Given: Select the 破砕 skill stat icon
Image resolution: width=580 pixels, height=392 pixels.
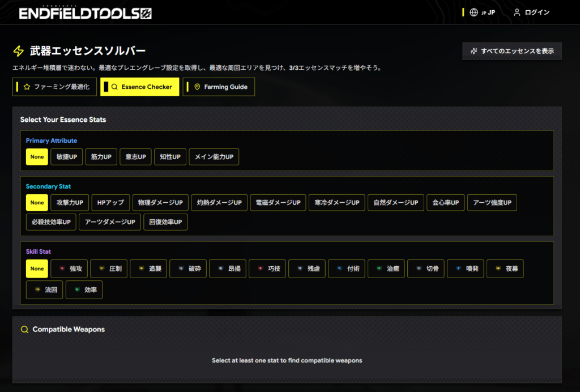Looking at the screenshot, I should (x=181, y=269).
